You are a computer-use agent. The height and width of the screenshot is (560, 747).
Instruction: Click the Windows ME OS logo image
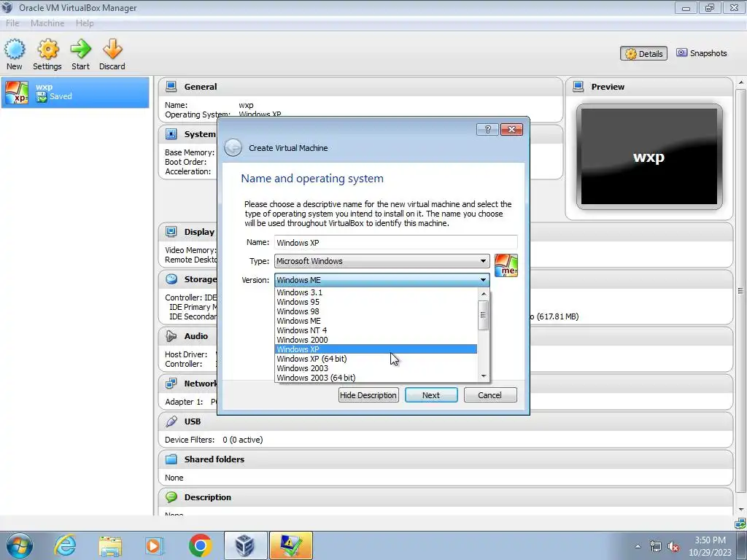pos(506,265)
